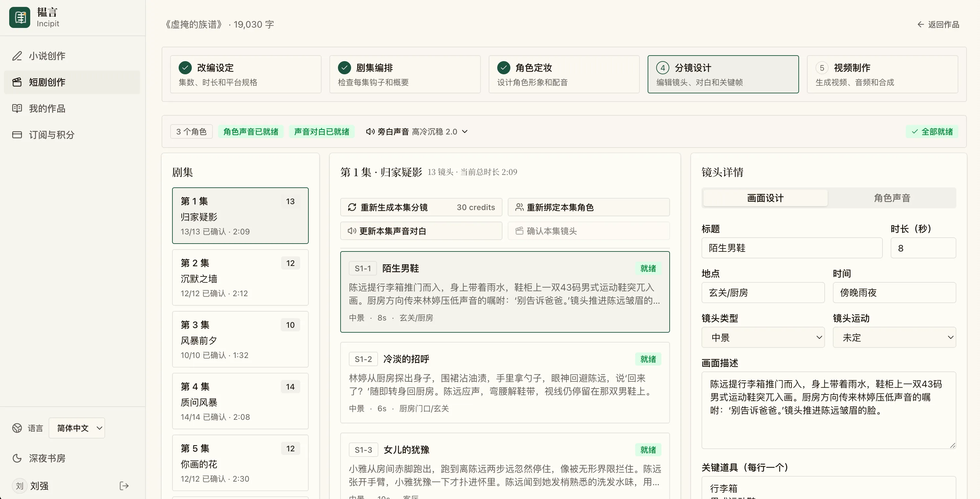Open 小说创作 in the sidebar
This screenshot has width=980, height=499.
click(72, 56)
